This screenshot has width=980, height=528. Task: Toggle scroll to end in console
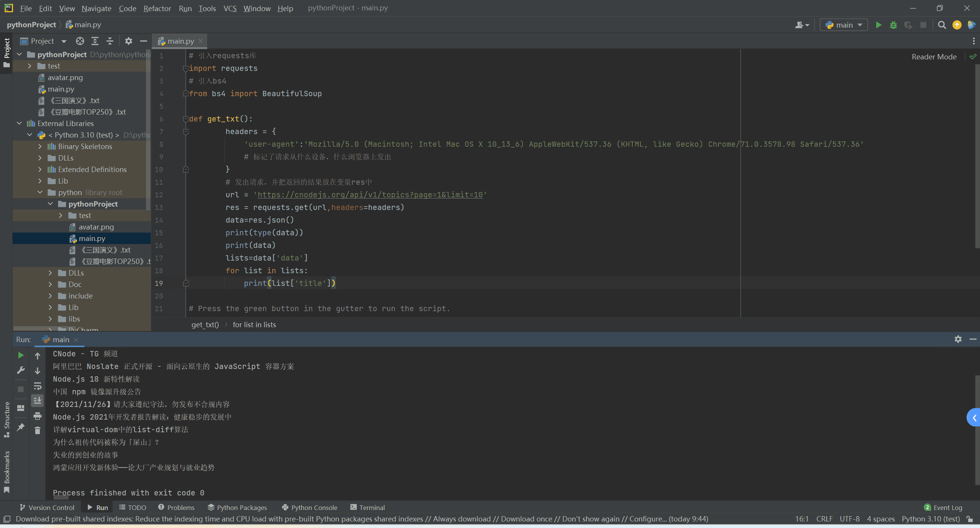pos(38,401)
